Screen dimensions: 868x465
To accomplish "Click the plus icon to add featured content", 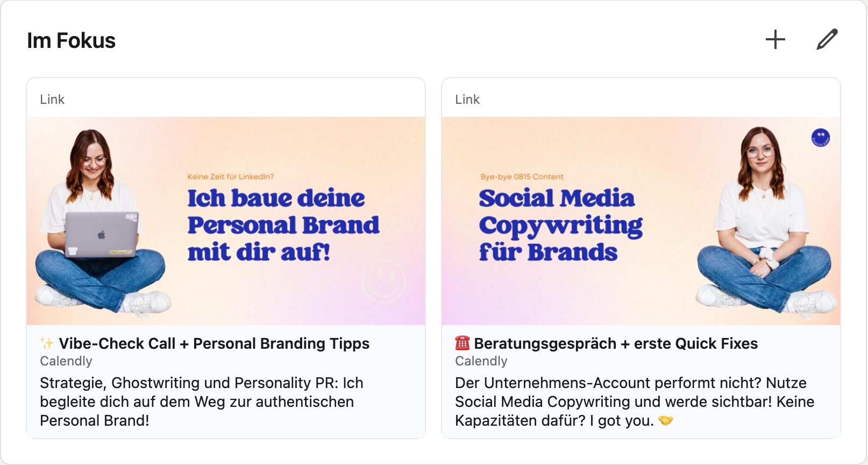I will 775,39.
